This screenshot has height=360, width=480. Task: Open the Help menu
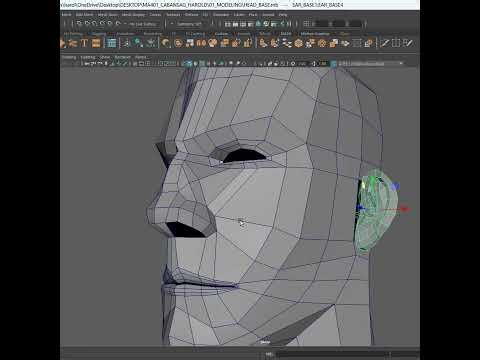[283, 15]
